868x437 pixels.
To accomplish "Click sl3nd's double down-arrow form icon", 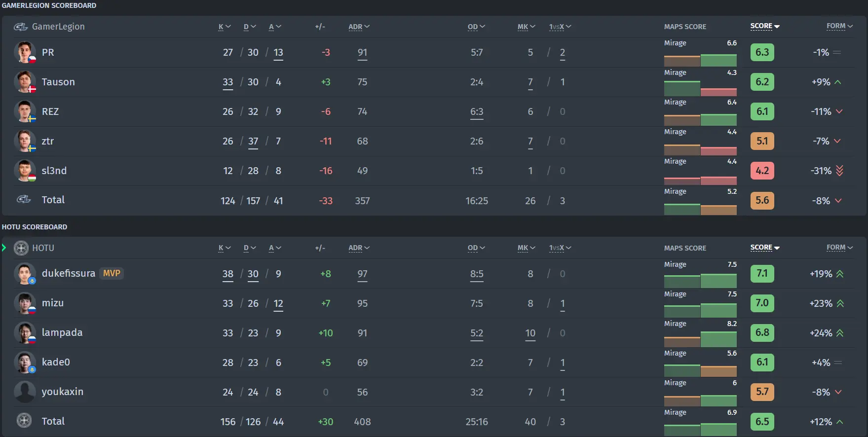I will click(x=840, y=171).
